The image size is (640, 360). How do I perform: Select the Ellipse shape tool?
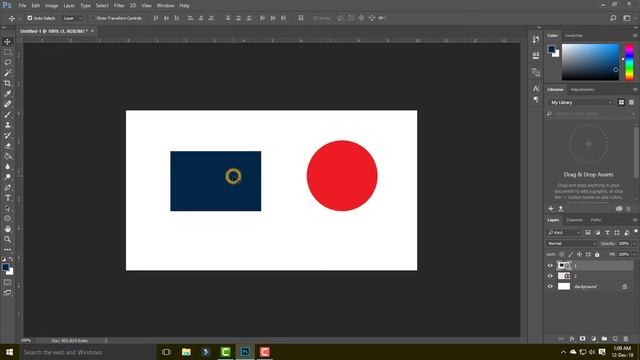click(x=7, y=219)
